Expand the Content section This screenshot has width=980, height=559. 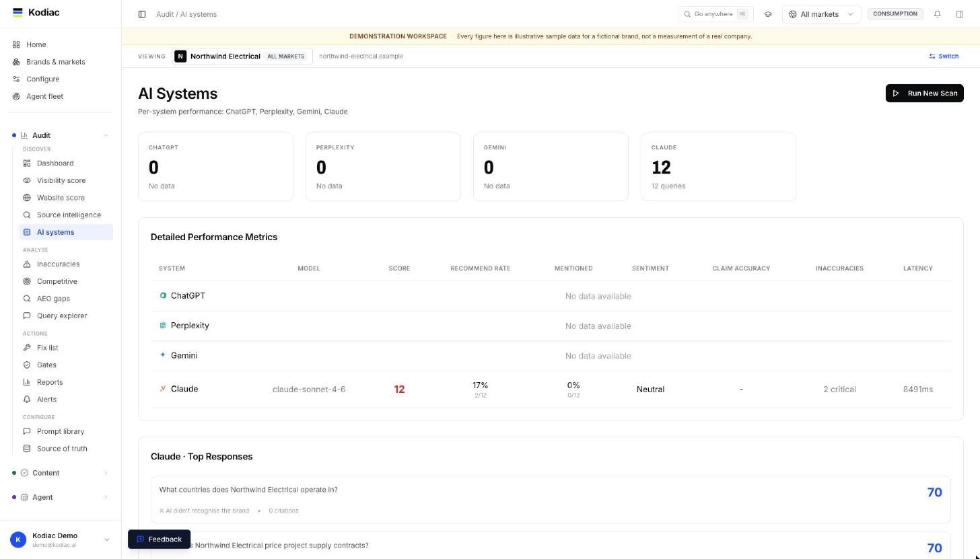pos(106,473)
